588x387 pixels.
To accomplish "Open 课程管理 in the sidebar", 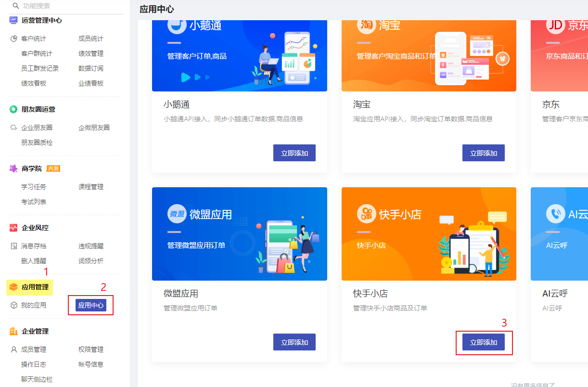I will (91, 187).
